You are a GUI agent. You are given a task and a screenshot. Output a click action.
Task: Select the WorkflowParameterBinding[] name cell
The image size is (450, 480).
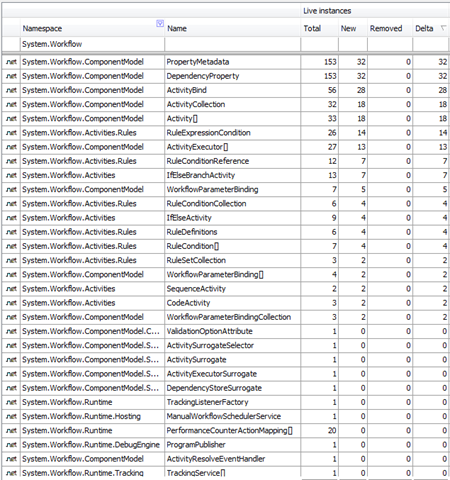233,275
